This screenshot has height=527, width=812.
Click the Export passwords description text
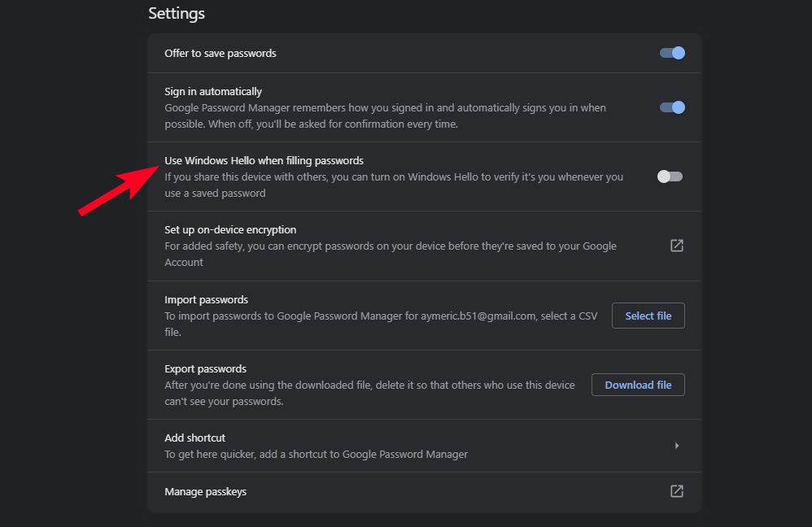click(x=369, y=393)
